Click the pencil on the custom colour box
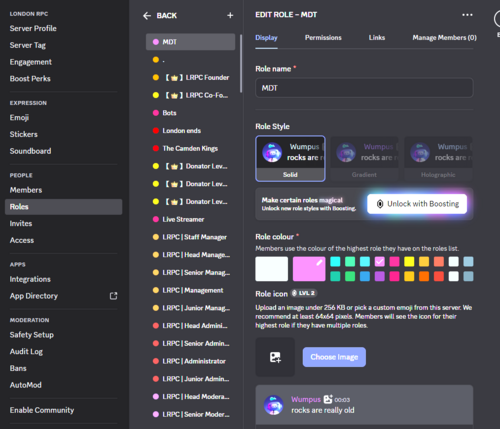Viewport: 500px width, 429px height. click(319, 262)
